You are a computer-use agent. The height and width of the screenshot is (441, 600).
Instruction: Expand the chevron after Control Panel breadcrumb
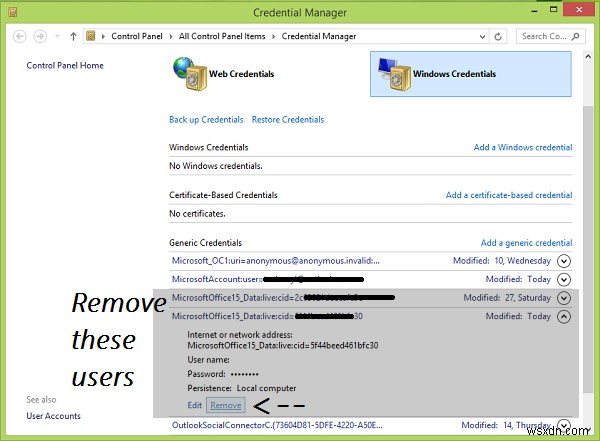pyautogui.click(x=170, y=36)
